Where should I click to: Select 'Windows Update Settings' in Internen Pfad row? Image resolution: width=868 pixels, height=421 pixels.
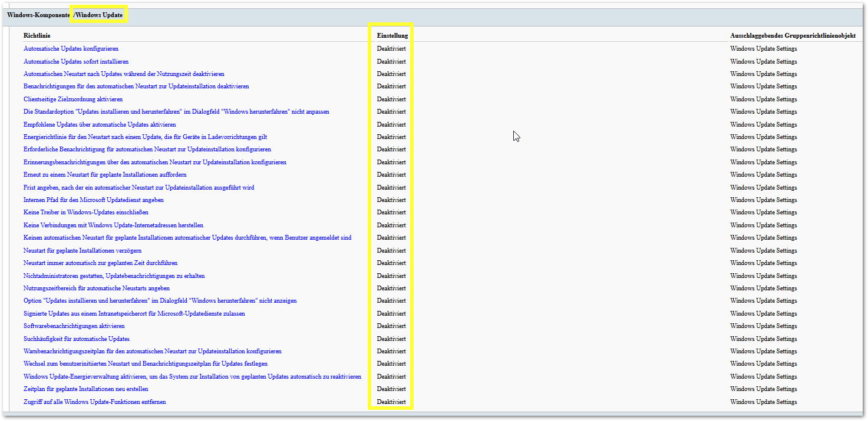point(764,200)
